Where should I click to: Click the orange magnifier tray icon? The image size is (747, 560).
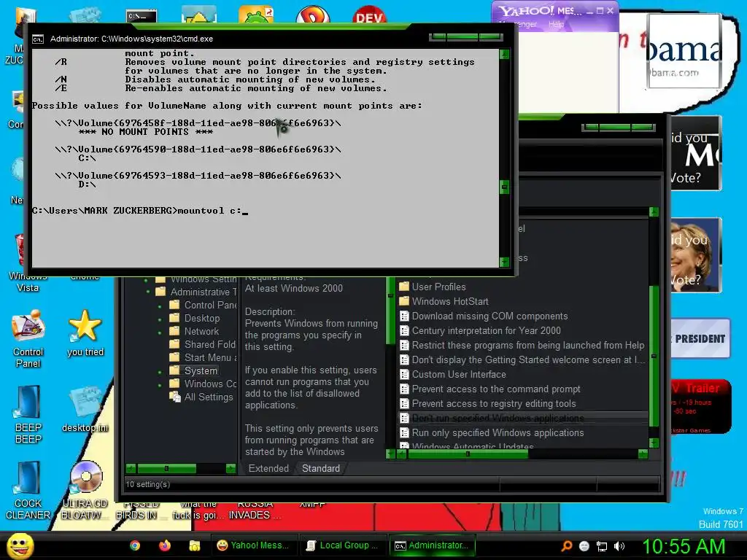(566, 546)
